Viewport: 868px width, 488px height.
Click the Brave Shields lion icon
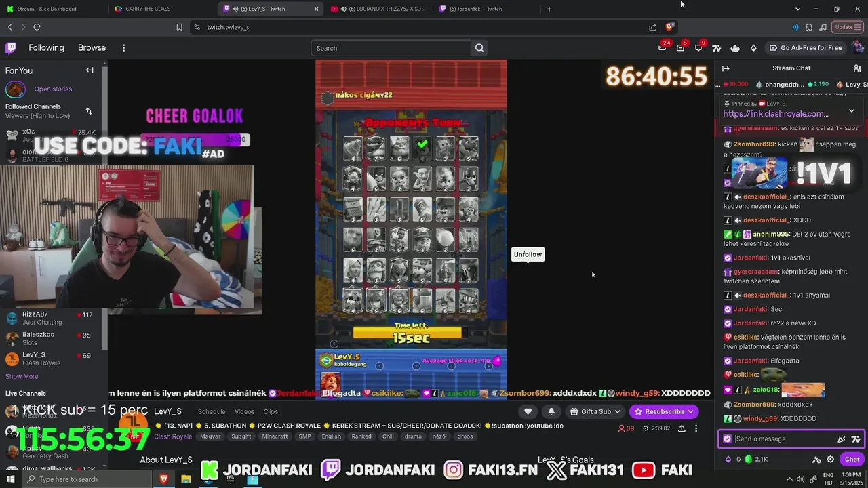point(669,27)
